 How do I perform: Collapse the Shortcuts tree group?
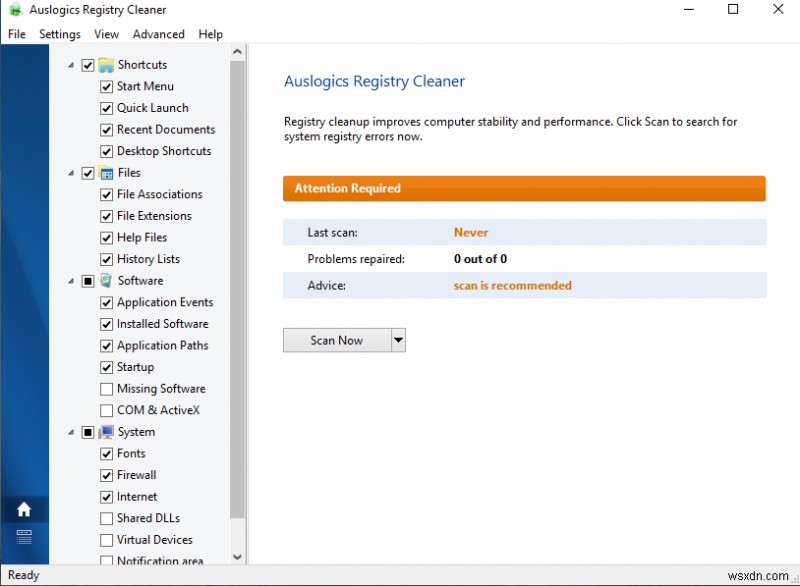pyautogui.click(x=71, y=65)
